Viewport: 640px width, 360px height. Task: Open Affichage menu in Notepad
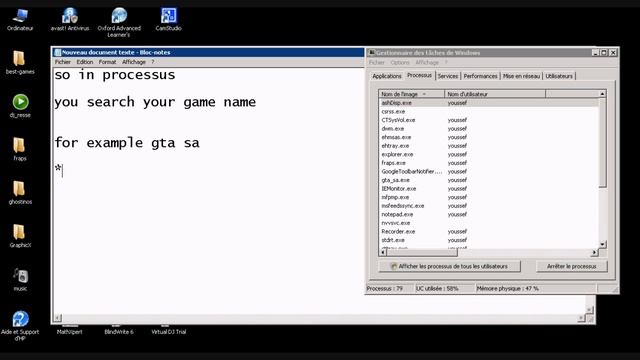(x=134, y=62)
